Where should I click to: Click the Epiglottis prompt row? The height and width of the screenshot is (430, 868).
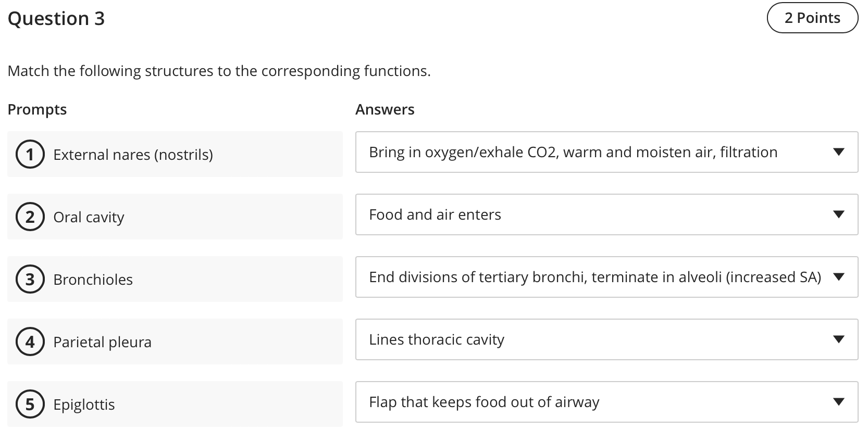point(175,404)
